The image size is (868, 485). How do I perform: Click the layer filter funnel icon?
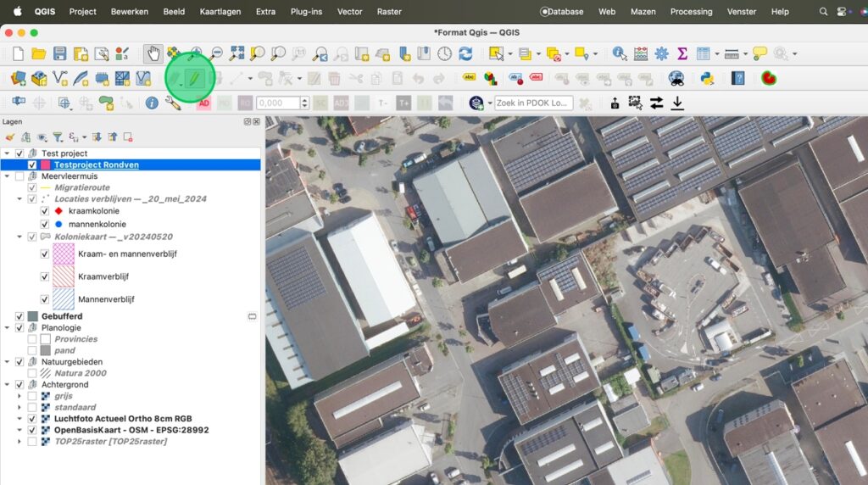[58, 137]
